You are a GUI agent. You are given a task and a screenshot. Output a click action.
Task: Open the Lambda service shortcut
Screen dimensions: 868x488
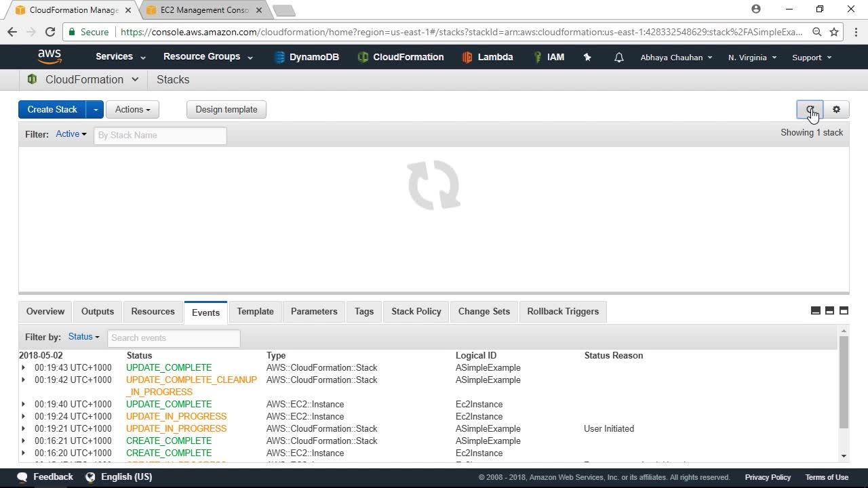(487, 57)
